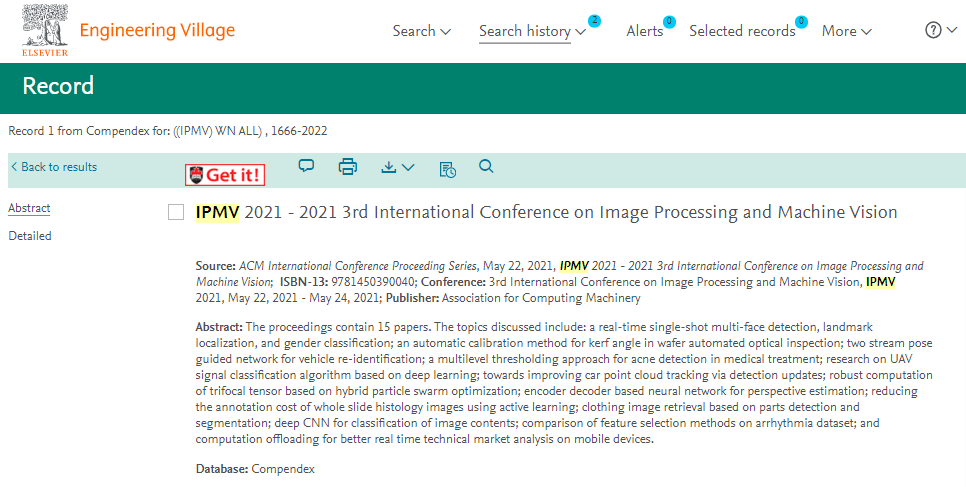966x487 pixels.
Task: Click the ISBN-13 value 9781450390040
Action: click(373, 282)
